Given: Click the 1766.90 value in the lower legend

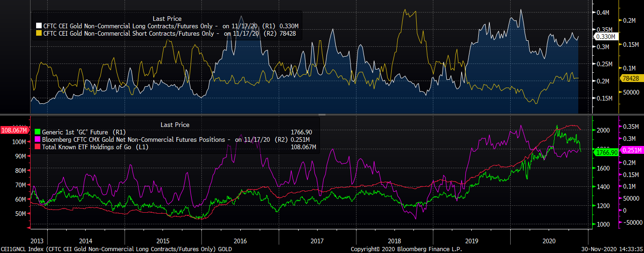Looking at the screenshot, I should tap(301, 132).
